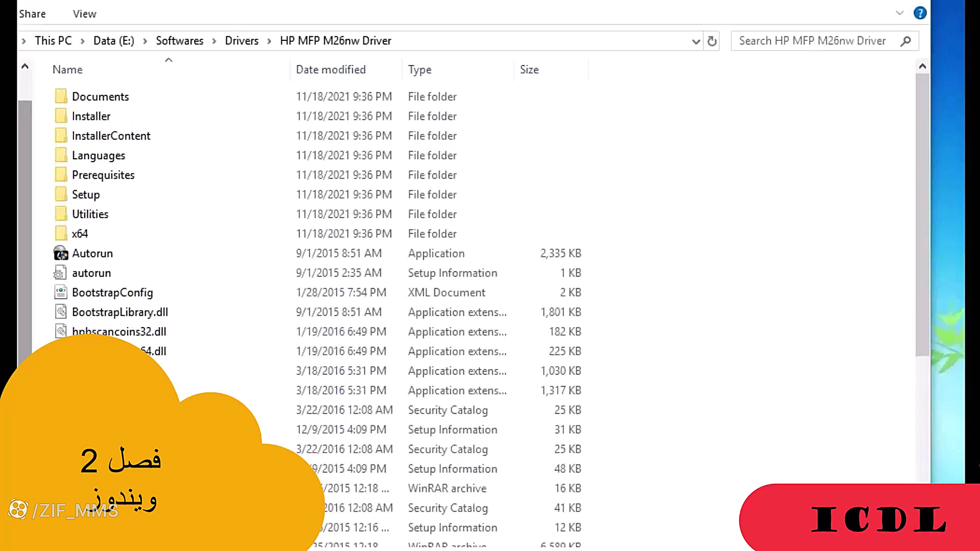Open the chevron after Drivers

(269, 41)
